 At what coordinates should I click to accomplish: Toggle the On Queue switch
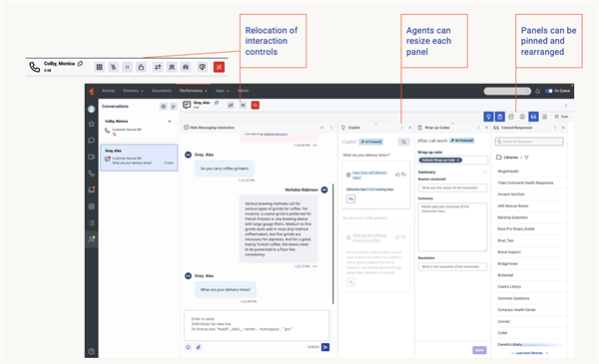tap(549, 91)
